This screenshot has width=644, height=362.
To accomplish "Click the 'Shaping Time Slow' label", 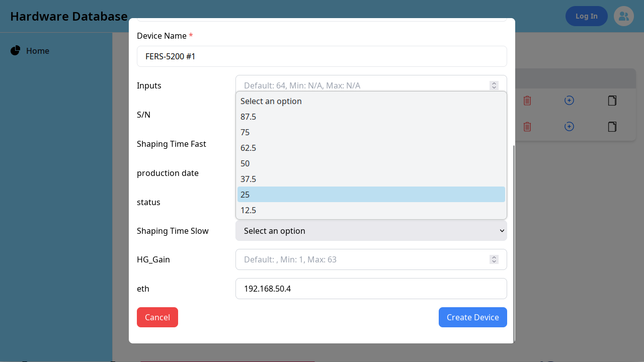I will (x=173, y=231).
